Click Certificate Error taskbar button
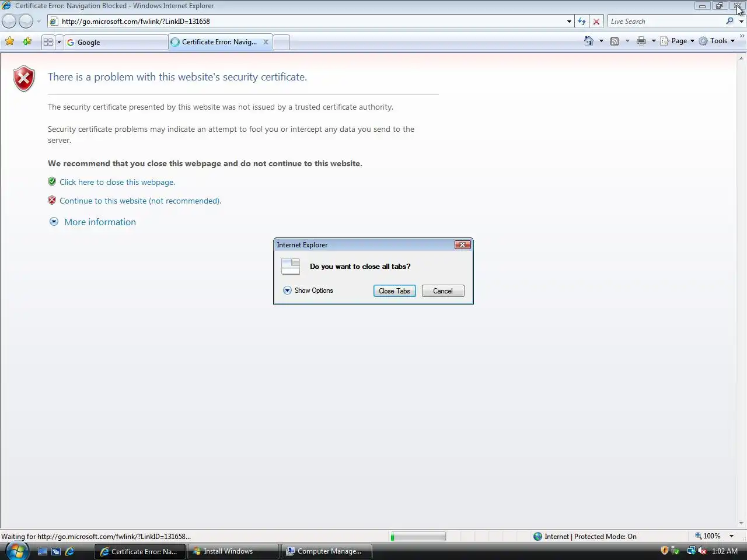Image resolution: width=747 pixels, height=560 pixels. (139, 551)
